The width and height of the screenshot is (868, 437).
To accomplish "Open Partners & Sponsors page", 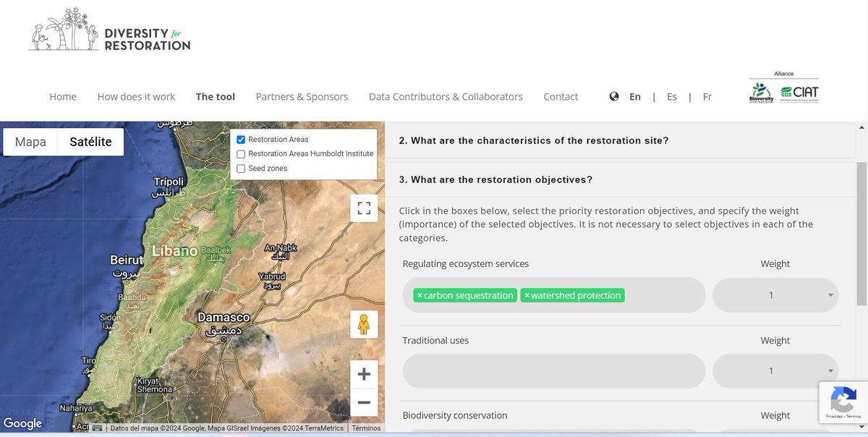I will point(302,96).
